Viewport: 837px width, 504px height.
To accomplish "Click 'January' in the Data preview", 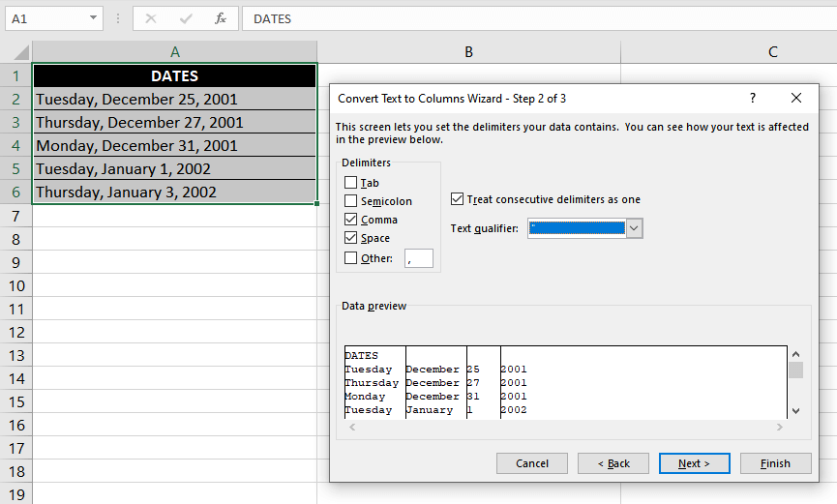I will click(430, 410).
